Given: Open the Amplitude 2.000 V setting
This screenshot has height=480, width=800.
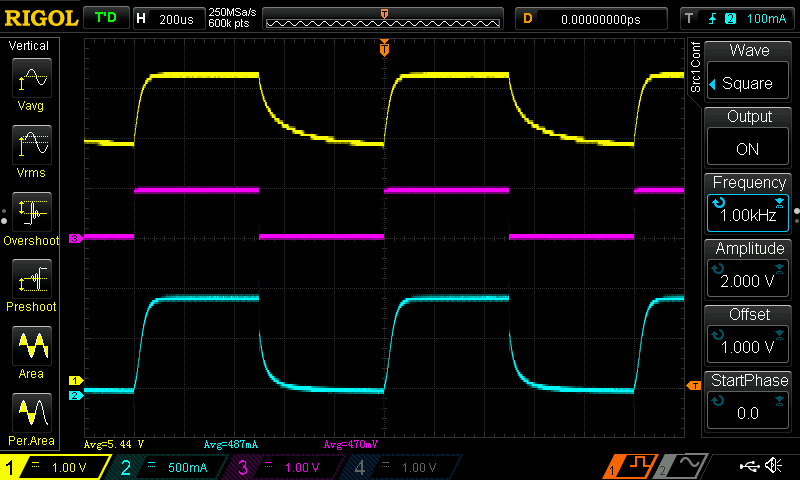Looking at the screenshot, I should tap(748, 270).
